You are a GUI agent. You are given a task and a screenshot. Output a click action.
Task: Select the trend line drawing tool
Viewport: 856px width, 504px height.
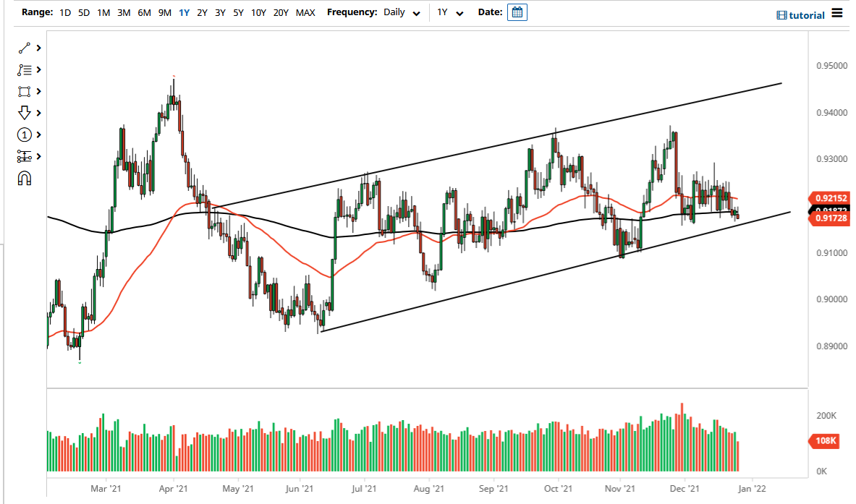[x=25, y=48]
